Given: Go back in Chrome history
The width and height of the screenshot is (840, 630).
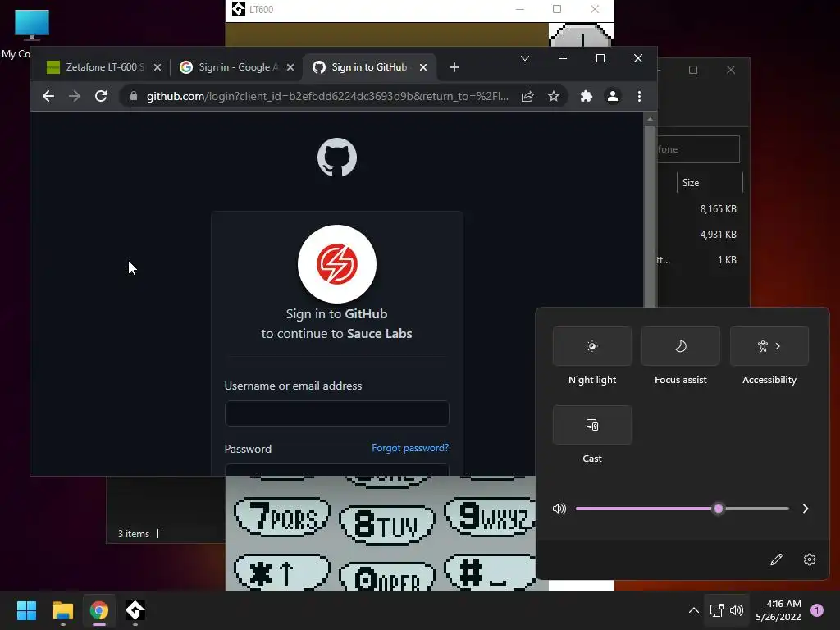Looking at the screenshot, I should (x=48, y=96).
